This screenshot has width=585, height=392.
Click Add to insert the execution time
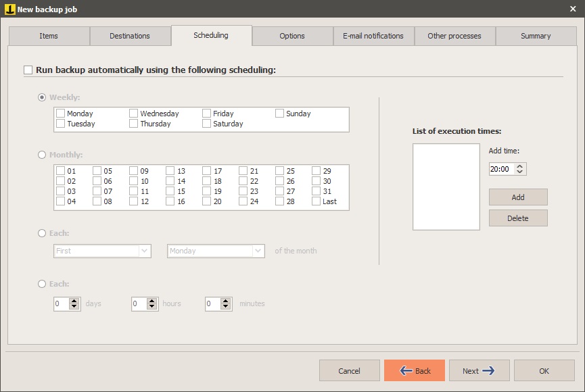(x=518, y=197)
